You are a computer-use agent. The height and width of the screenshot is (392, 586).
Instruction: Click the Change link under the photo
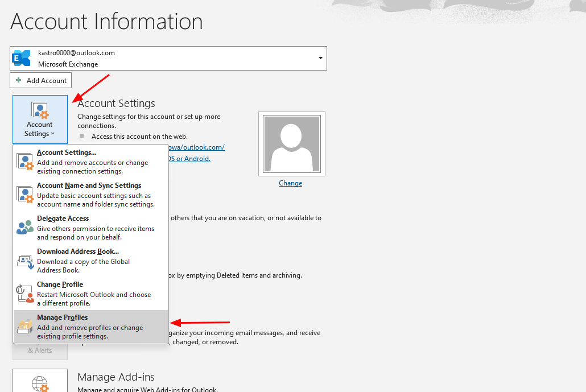(x=290, y=183)
